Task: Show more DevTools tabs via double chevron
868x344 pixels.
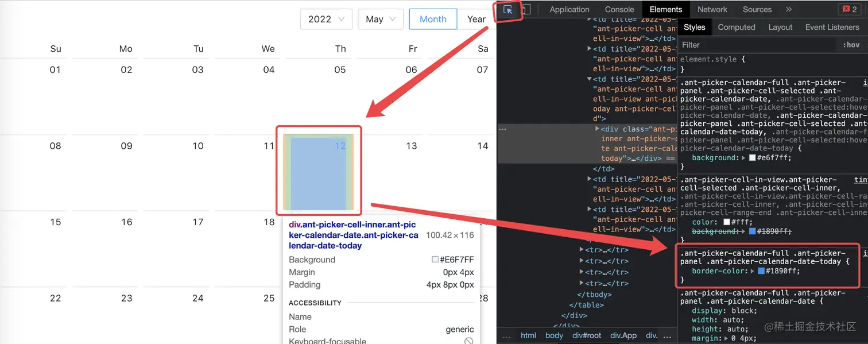Action: click(789, 9)
